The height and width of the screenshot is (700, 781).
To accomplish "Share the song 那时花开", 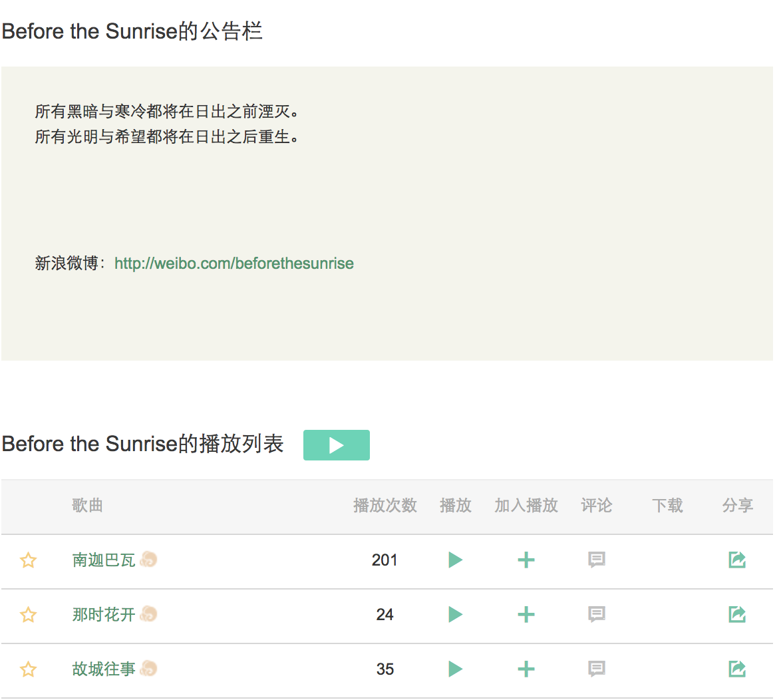I will pos(737,615).
